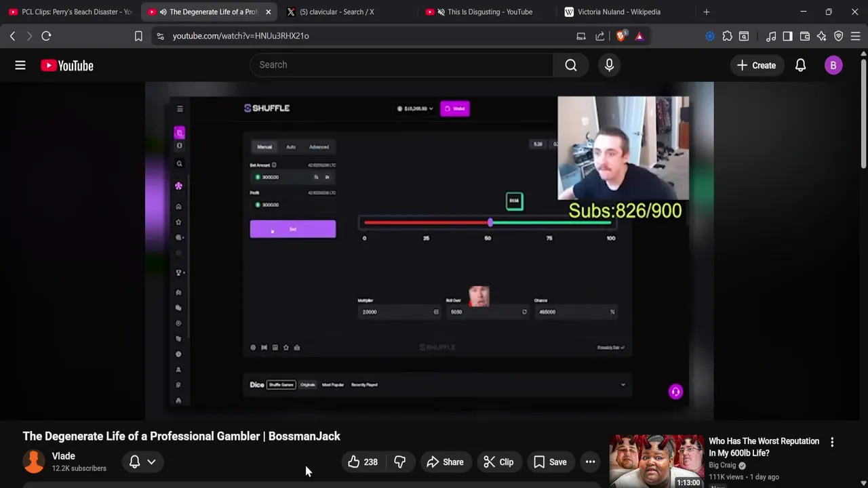Open Brave Rewards triangle icon

point(639,36)
